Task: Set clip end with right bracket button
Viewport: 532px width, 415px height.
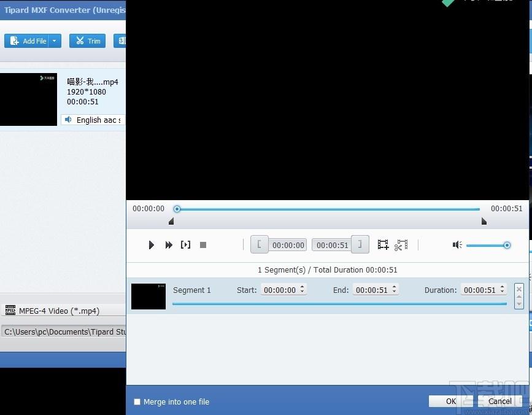Action: 360,244
